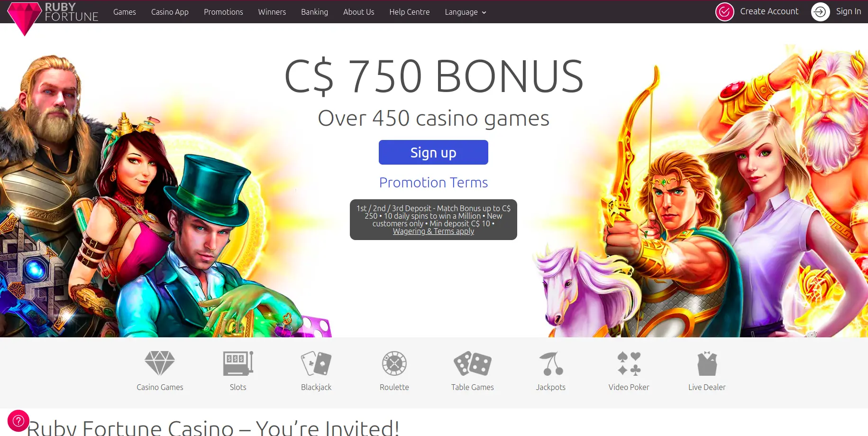
Task: Click the Ruby Fortune gem logo
Action: [25, 19]
